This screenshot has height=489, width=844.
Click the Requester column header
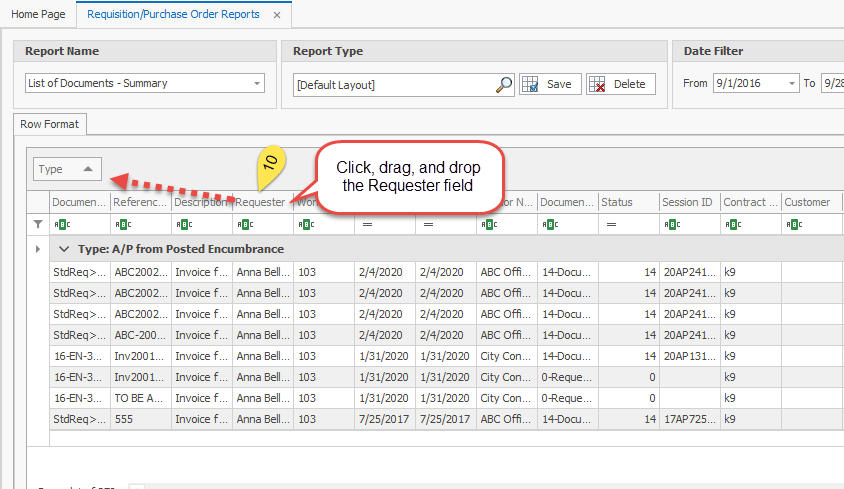(260, 202)
